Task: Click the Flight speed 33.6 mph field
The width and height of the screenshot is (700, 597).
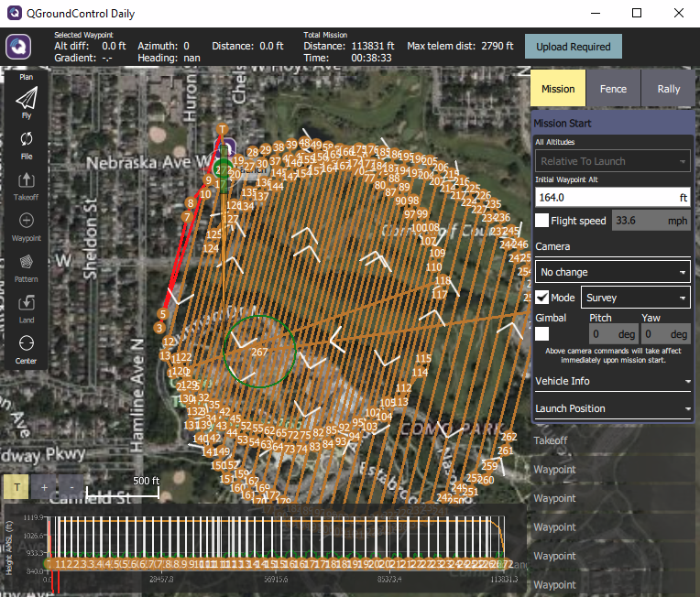Action: tap(651, 220)
